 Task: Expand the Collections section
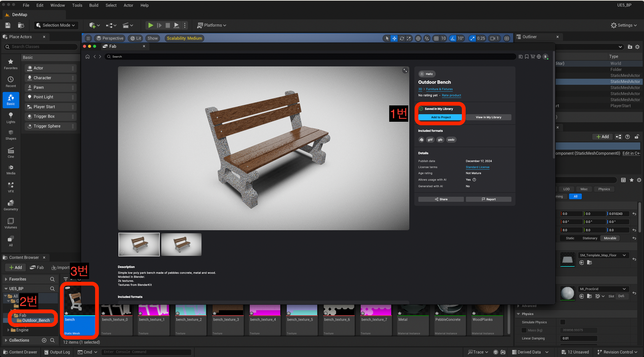(x=6, y=340)
